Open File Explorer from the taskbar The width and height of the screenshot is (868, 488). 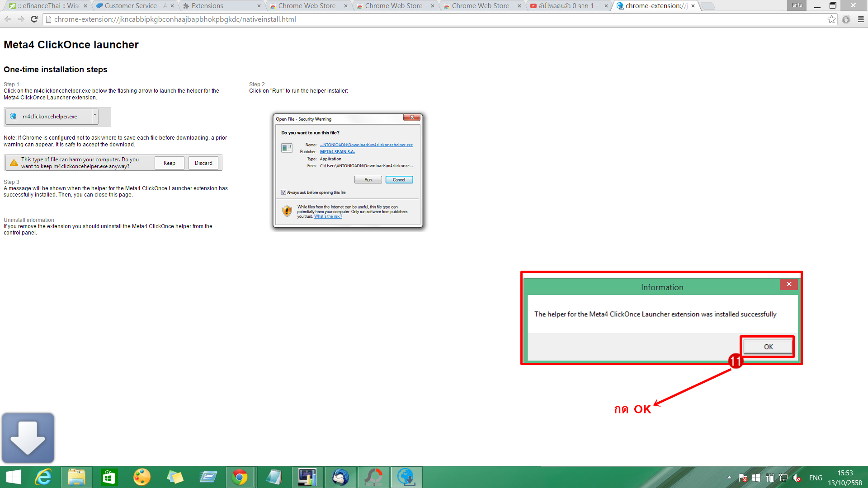point(77,477)
